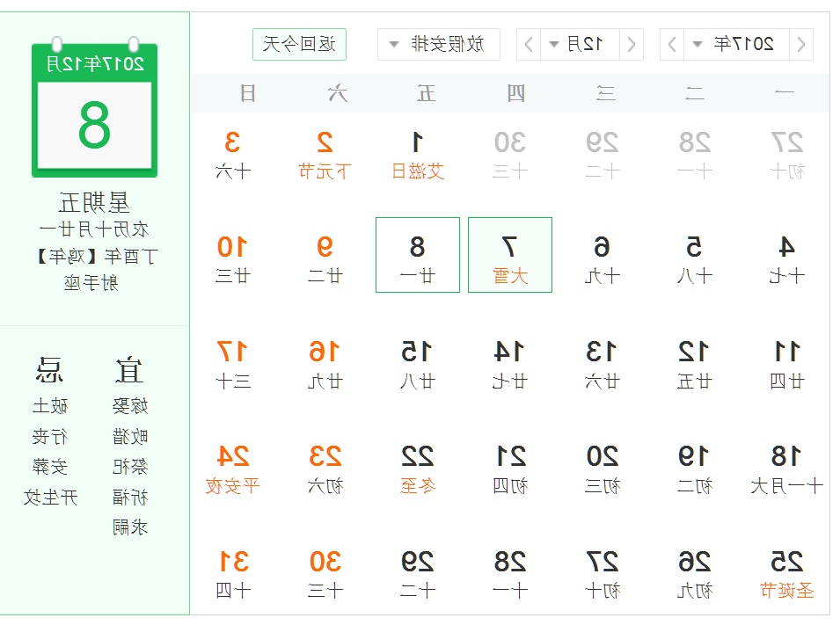Open the 2017年 year dropdown
Image resolution: width=840 pixels, height=625 pixels.
(737, 44)
